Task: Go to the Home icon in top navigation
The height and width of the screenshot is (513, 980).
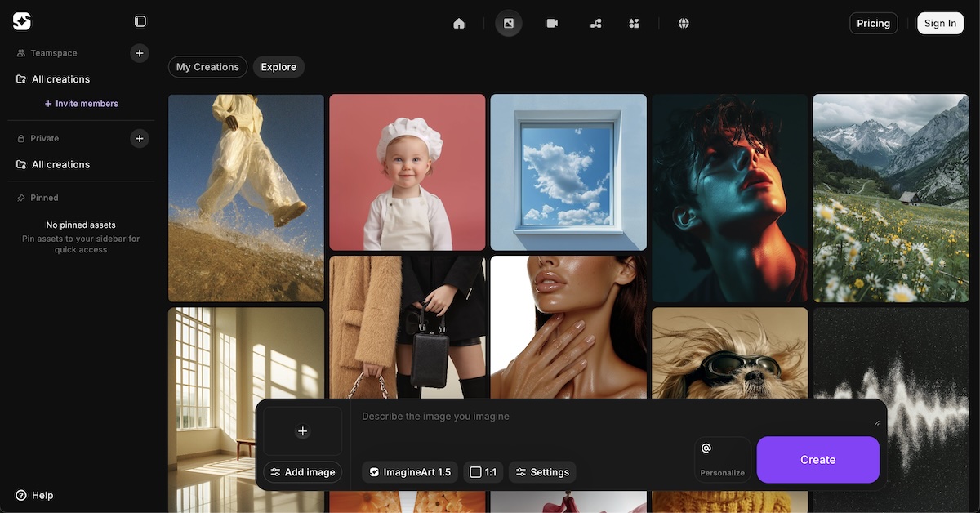Action: coord(459,23)
